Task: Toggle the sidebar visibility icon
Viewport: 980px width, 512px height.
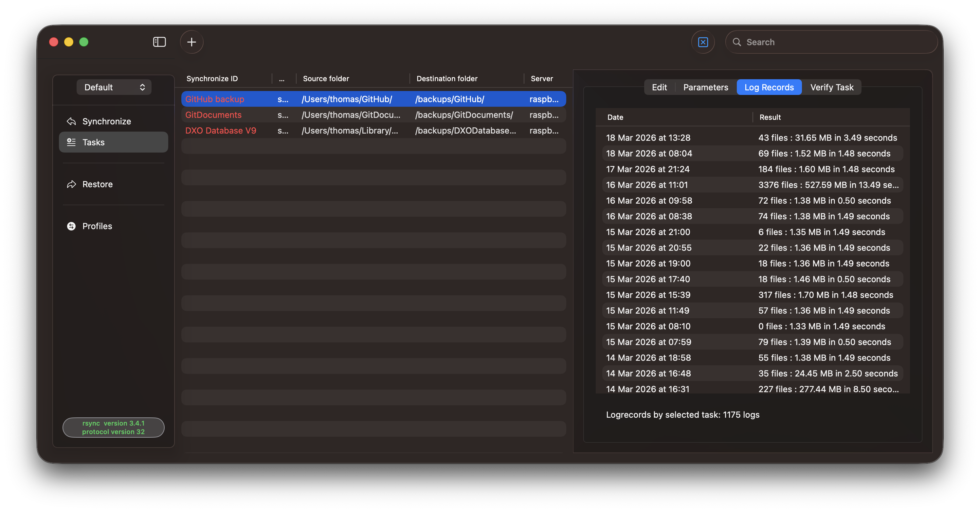Action: click(159, 42)
